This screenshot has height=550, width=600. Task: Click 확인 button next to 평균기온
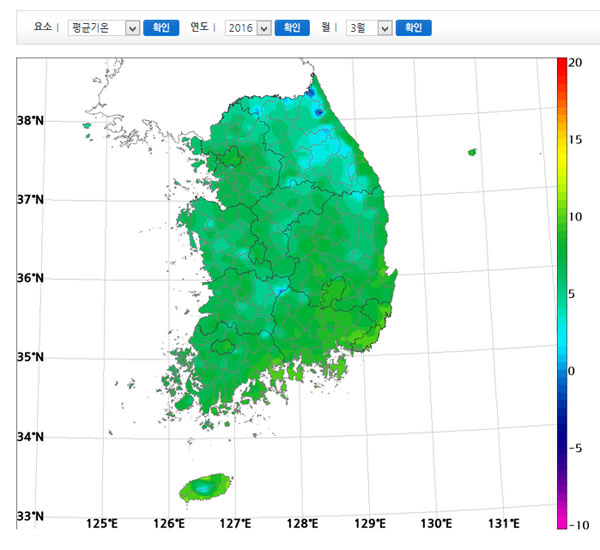click(161, 28)
